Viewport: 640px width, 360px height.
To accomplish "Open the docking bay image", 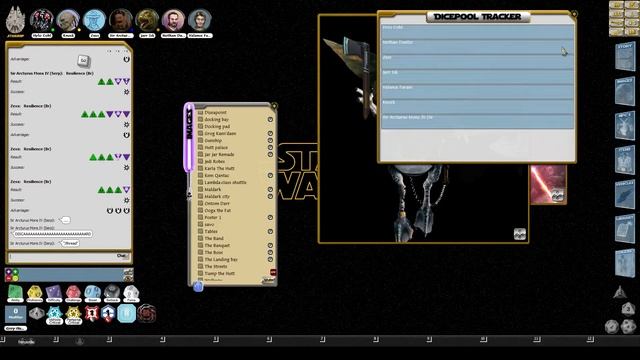I will (216, 119).
